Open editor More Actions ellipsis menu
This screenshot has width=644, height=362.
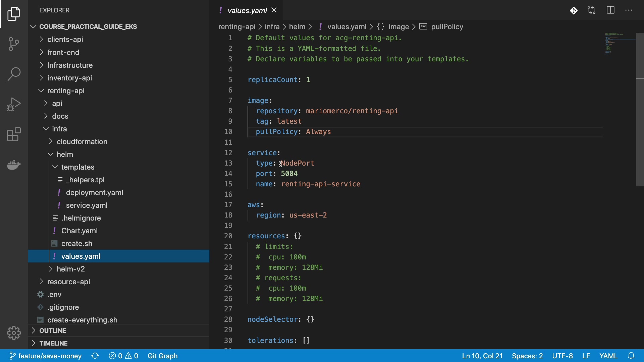click(x=629, y=10)
